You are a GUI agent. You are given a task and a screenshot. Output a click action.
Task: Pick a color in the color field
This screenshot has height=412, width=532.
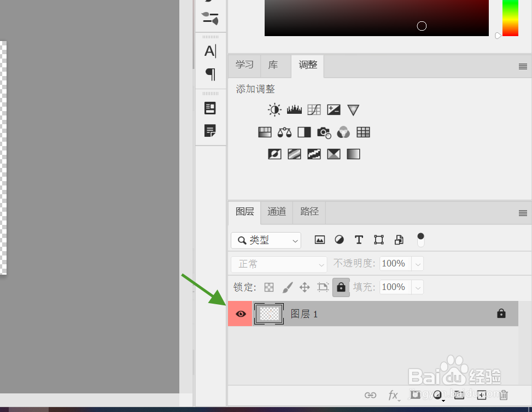[x=377, y=18]
